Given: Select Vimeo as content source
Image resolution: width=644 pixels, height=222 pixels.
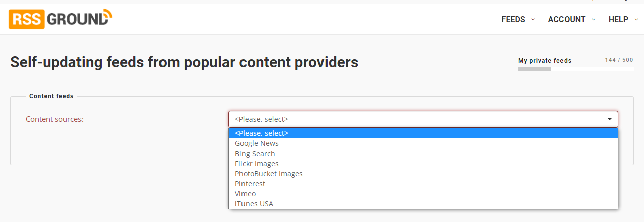Looking at the screenshot, I should click(x=423, y=194).
